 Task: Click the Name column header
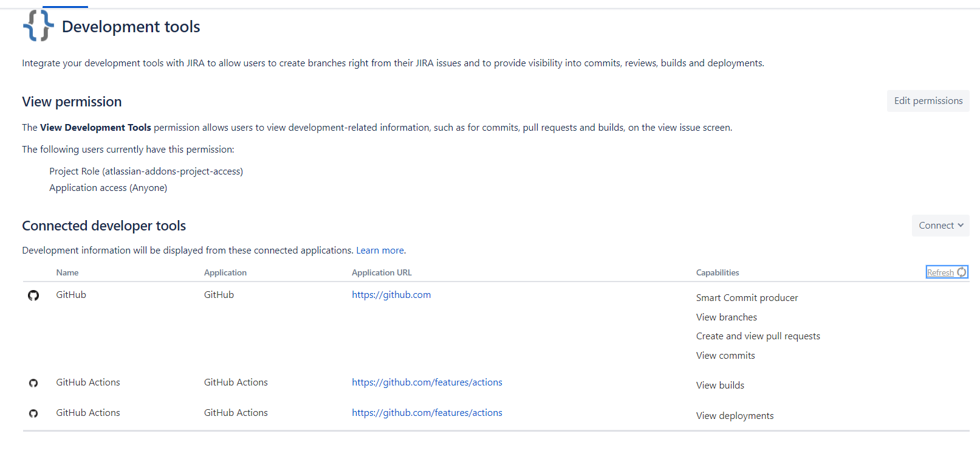(67, 272)
